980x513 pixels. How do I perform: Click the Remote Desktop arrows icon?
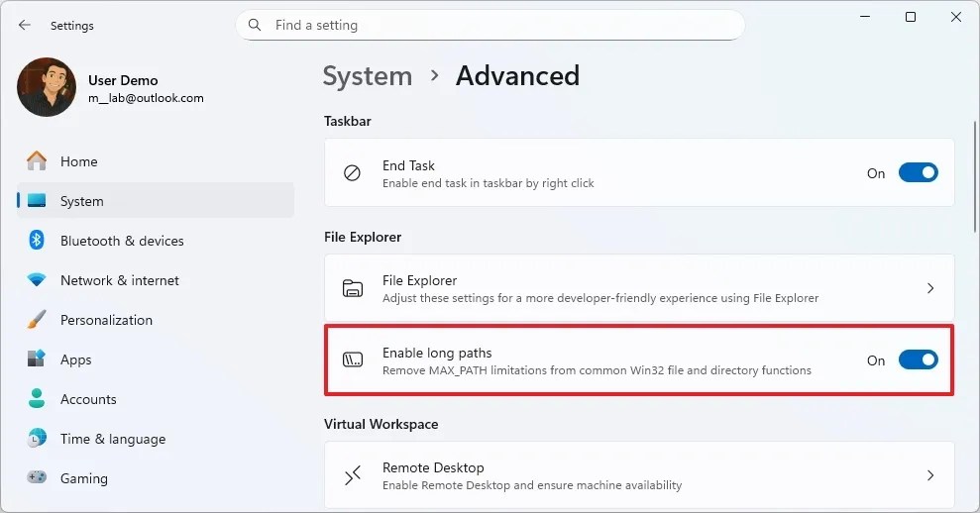353,475
